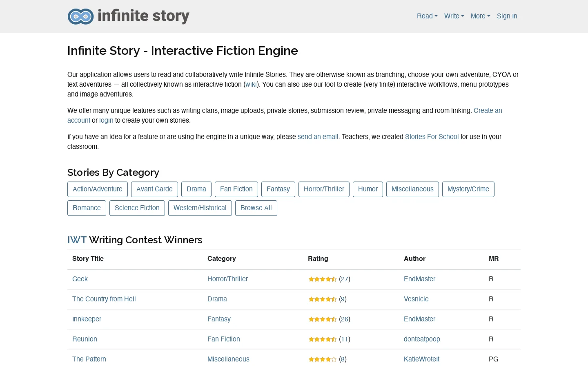Screen dimensions: 588x368
Task: Open the Fan Fiction category button
Action: [x=236, y=189]
